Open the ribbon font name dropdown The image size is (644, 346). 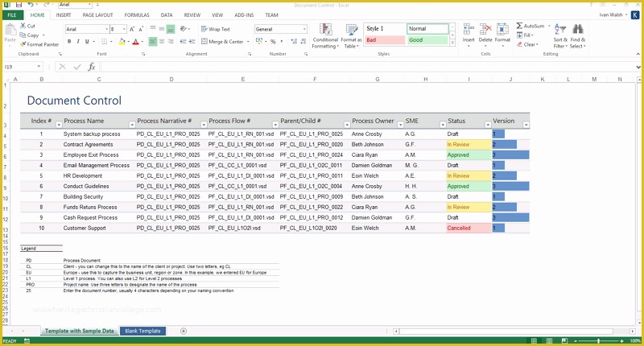pos(107,29)
